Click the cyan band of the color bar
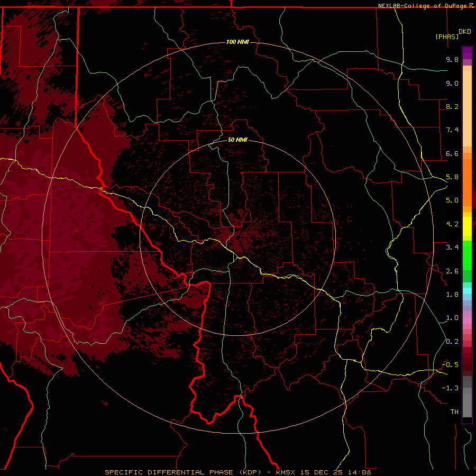This screenshot has width=476, height=476. pyautogui.click(x=467, y=291)
